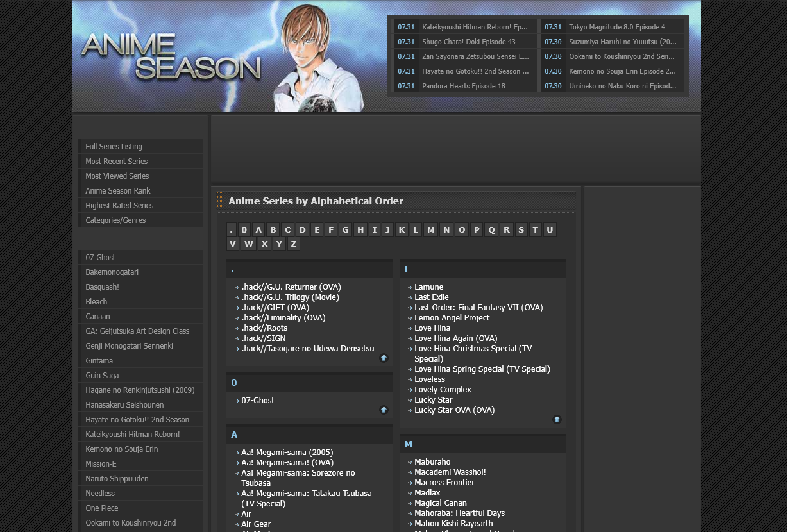Open Umineko no Naku Koro ni episode
Image resolution: width=787 pixels, height=532 pixels.
point(622,86)
